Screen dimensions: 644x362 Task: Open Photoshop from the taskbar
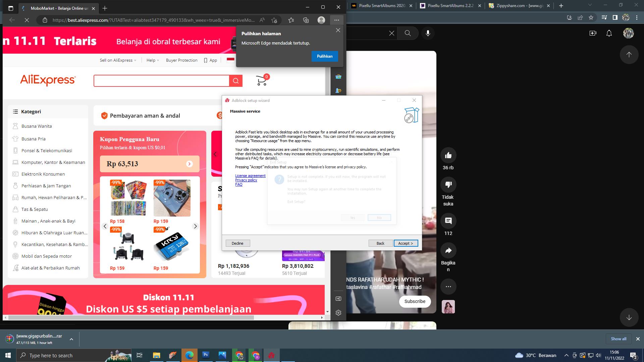point(206,355)
